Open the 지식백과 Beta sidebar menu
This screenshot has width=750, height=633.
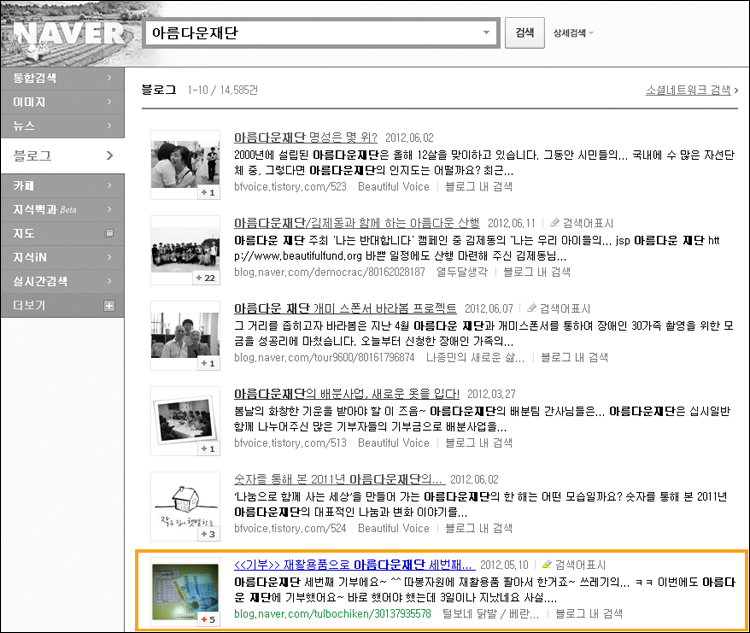coord(63,209)
